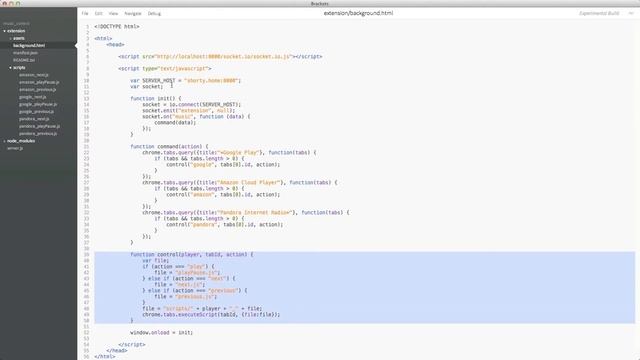
Task: Open amazon_next.js script
Action: [34, 75]
